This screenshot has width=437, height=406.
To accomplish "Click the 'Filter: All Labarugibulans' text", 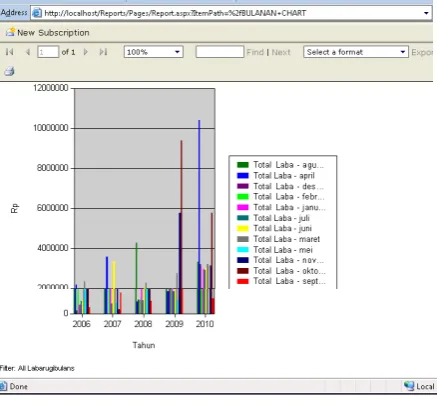I will (x=37, y=368).
